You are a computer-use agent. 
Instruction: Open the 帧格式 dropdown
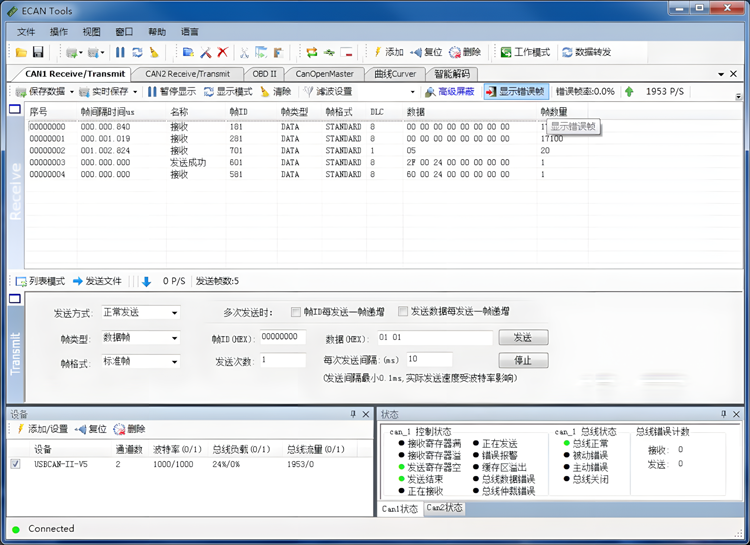[174, 362]
